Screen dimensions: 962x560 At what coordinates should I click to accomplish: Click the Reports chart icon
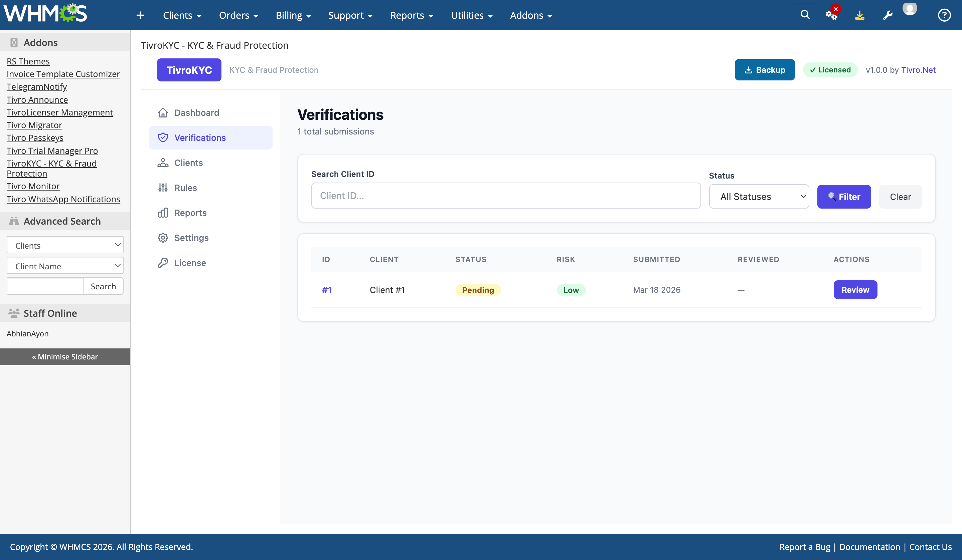point(163,213)
